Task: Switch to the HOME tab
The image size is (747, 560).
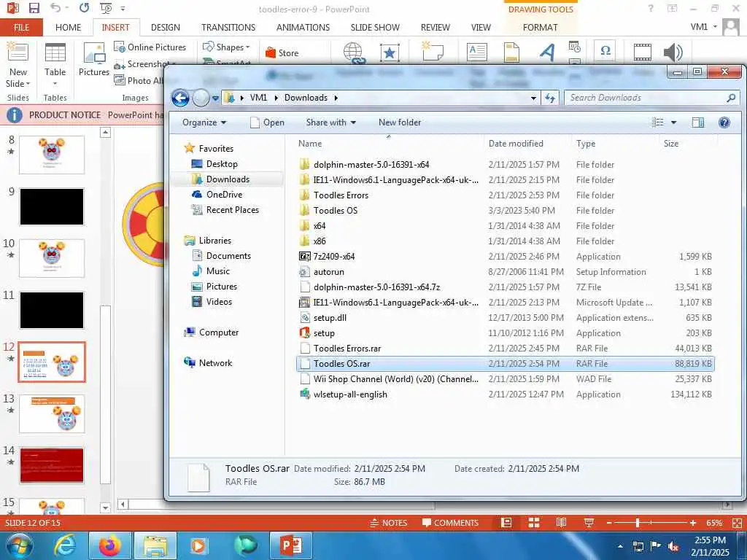Action: pyautogui.click(x=68, y=28)
